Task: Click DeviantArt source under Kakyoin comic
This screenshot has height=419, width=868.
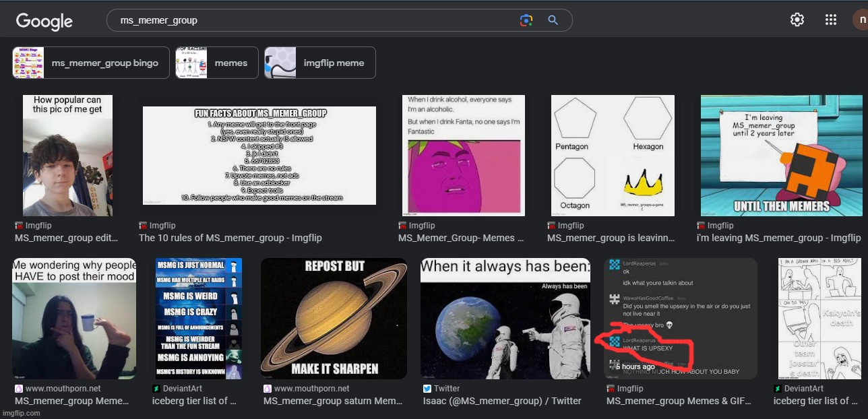Action: 799,389
